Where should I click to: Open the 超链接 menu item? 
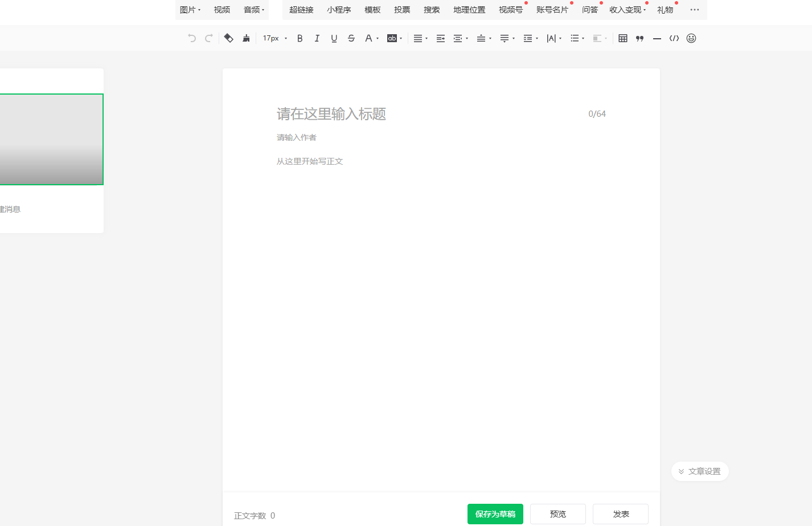pyautogui.click(x=301, y=10)
